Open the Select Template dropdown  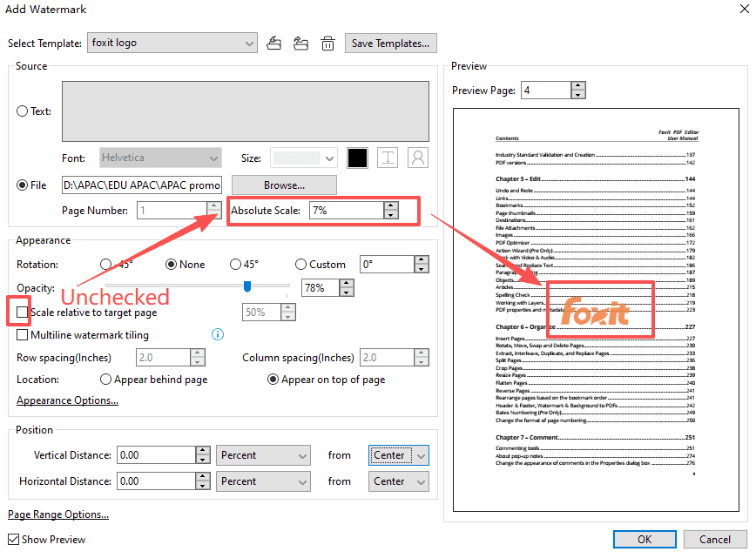coord(172,43)
